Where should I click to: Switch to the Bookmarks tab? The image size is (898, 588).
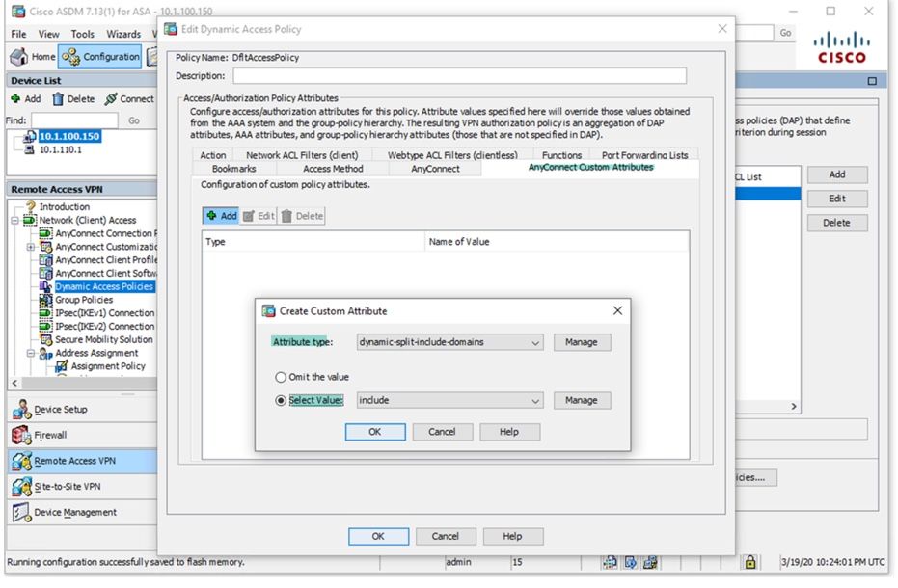coord(233,169)
